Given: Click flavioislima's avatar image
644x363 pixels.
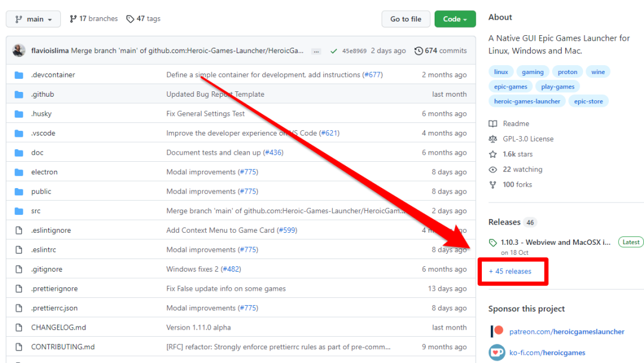Looking at the screenshot, I should [19, 51].
